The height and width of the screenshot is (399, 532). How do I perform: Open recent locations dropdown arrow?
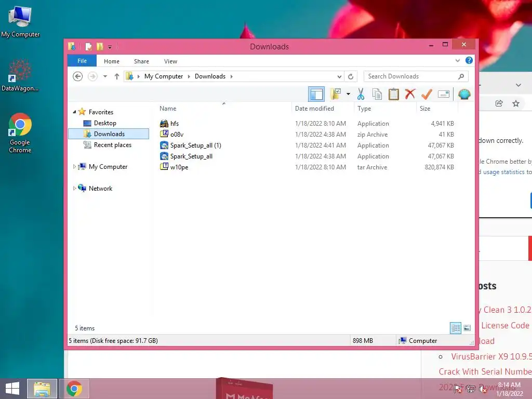pyautogui.click(x=105, y=76)
